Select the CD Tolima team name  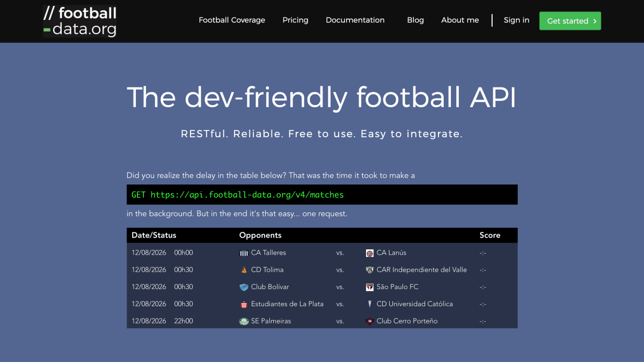click(x=267, y=270)
